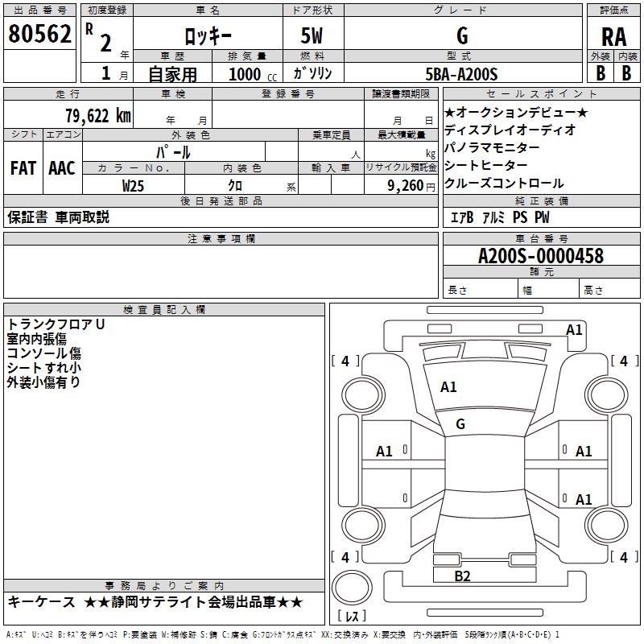This screenshot has height=644, width=644.
Task: Click the A1 scratch marker on the hood
Action: (448, 387)
